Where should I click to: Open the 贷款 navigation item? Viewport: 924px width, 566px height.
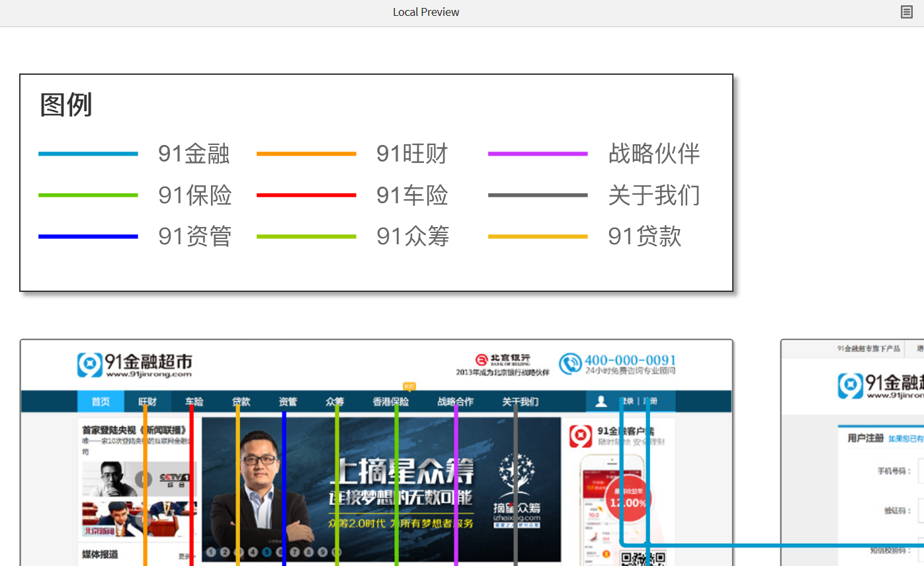(241, 402)
